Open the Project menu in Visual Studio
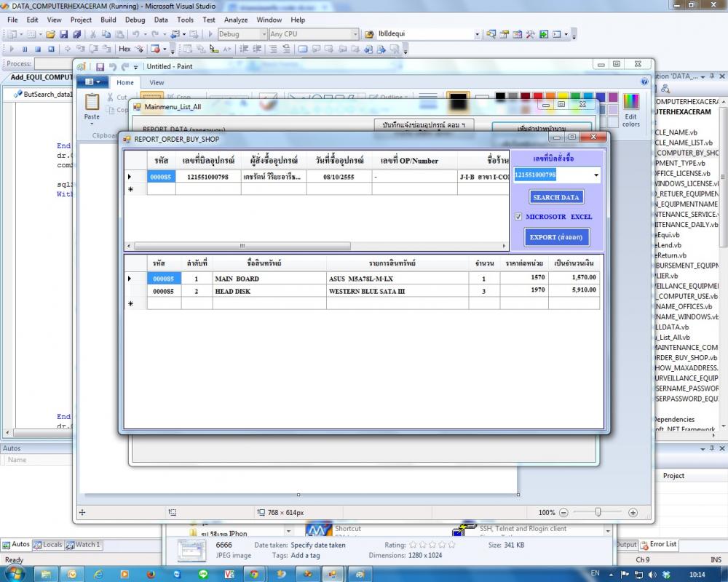Viewport: 728px width, 582px height. [81, 20]
